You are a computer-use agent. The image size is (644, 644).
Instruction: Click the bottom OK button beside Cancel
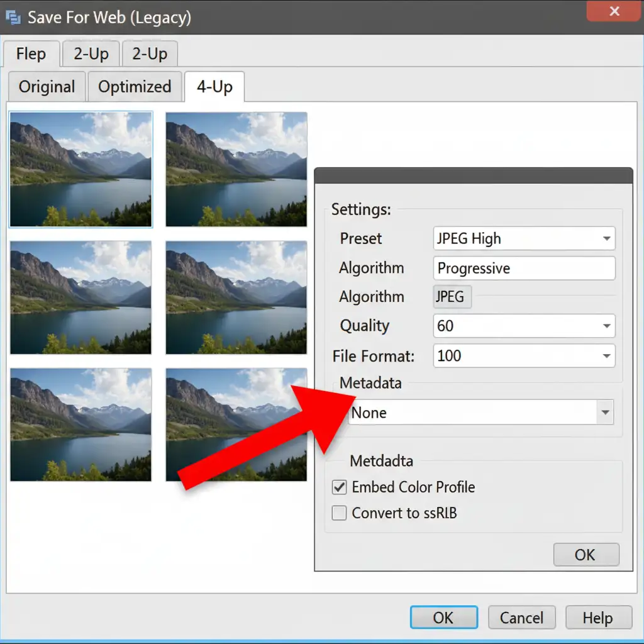443,618
